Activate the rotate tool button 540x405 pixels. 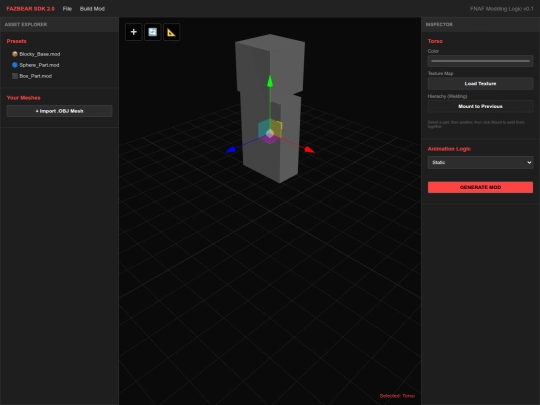click(x=153, y=32)
